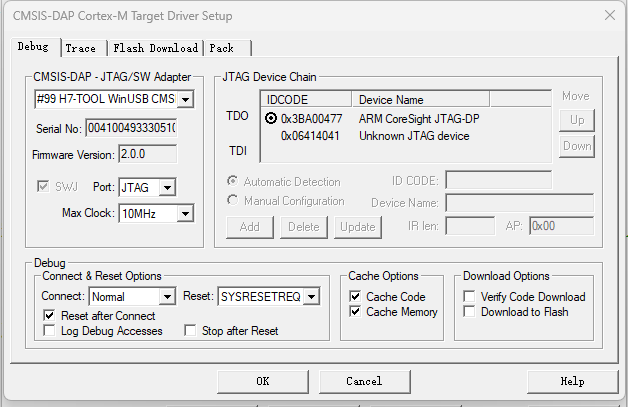Click the Firmware Version field
Viewport: 628px width, 407px height.
tap(147, 154)
